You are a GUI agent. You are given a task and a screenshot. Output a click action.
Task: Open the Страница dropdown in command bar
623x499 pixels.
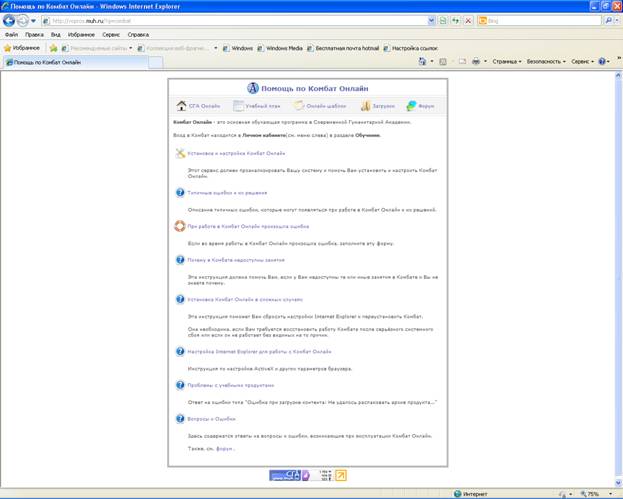coord(507,61)
